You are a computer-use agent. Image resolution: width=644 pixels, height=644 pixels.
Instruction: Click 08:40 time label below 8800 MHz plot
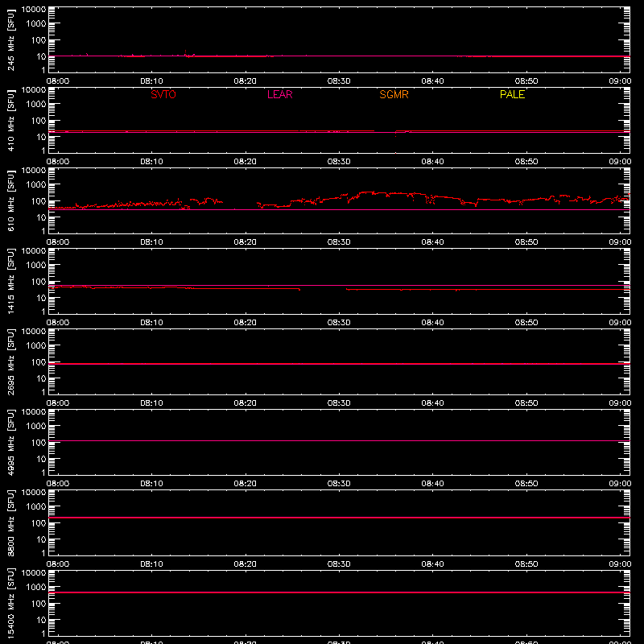pyautogui.click(x=432, y=564)
